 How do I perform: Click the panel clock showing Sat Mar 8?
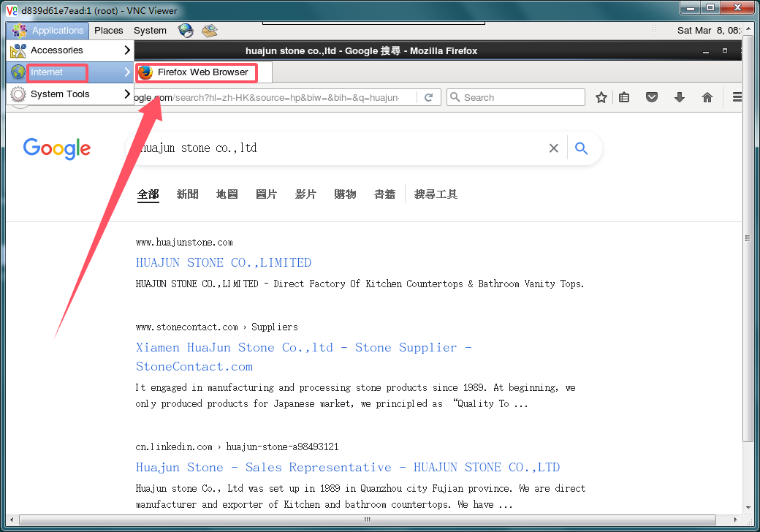[x=709, y=31]
